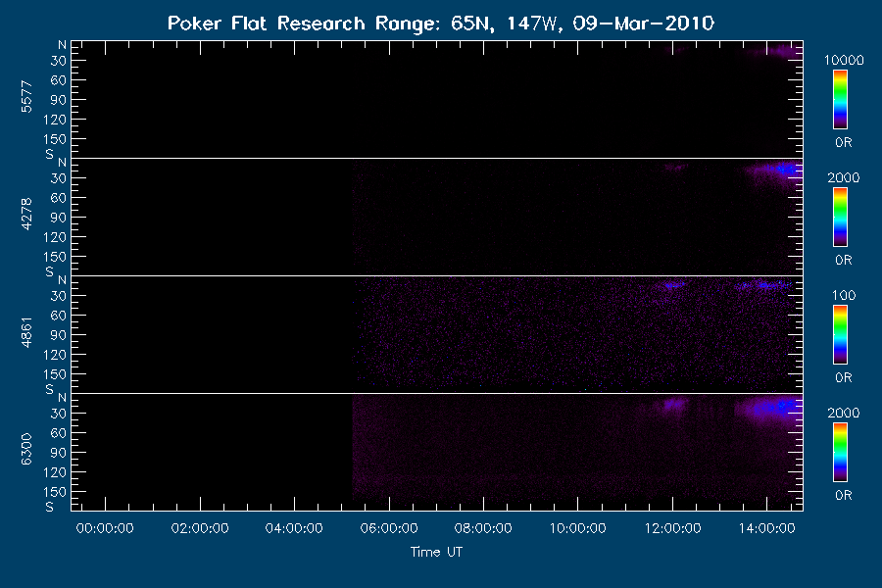The image size is (882, 588).
Task: Click the 00:00:00 time axis label
Action: 105,528
